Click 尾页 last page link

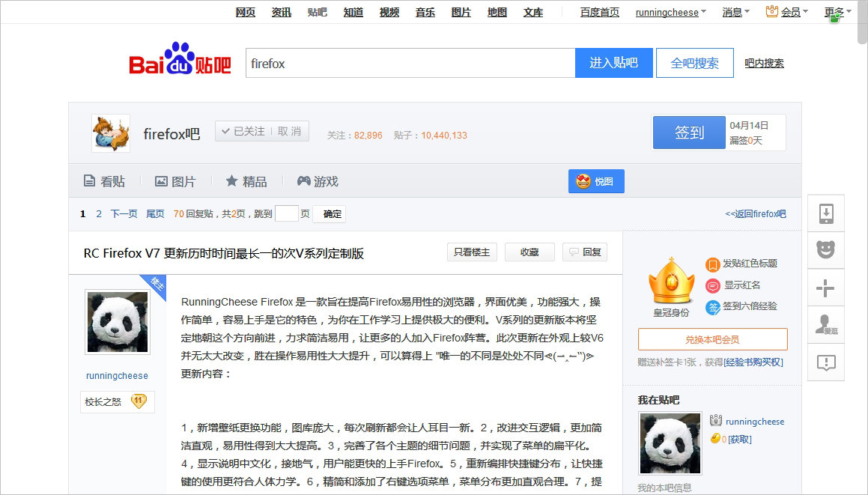tap(155, 213)
